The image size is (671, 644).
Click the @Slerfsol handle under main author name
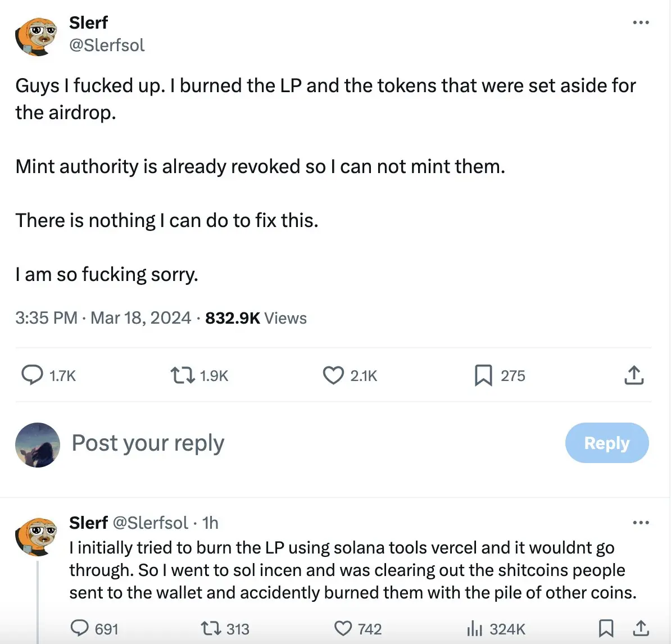pyautogui.click(x=107, y=45)
